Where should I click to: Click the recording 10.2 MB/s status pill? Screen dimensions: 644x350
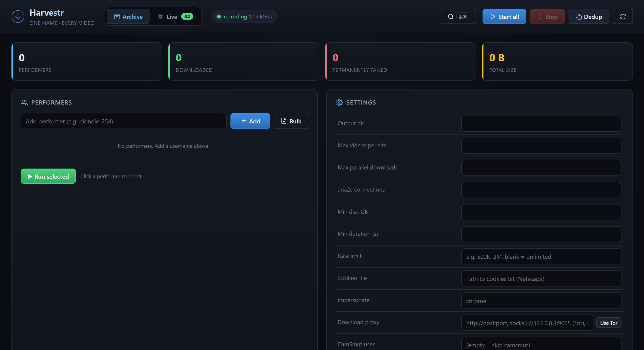[x=244, y=17]
